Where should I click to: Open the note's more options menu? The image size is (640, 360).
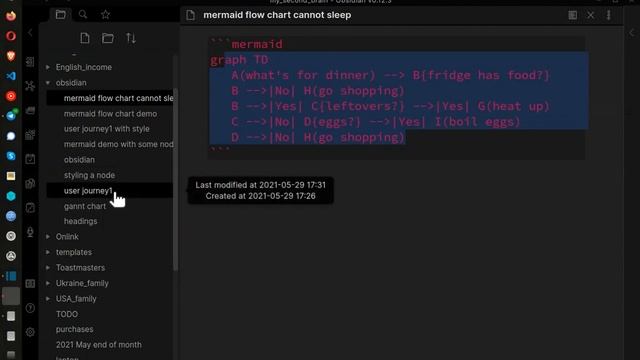(x=609, y=15)
